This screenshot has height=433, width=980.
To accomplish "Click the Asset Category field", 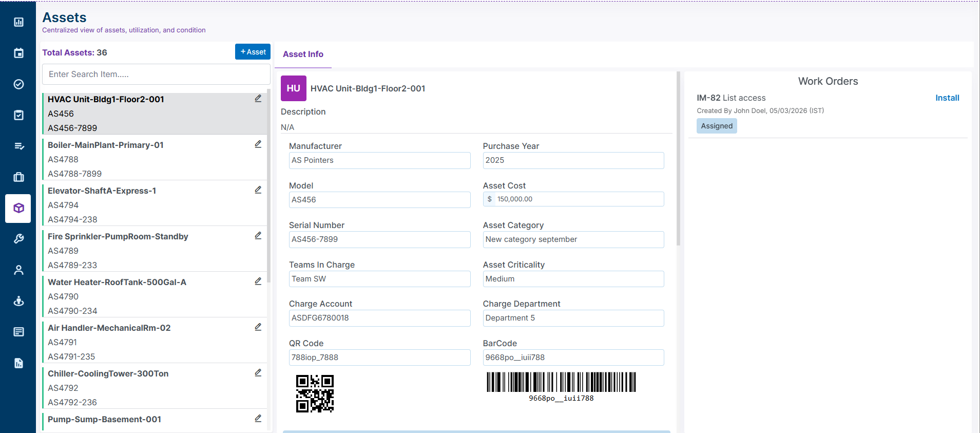I will pos(573,239).
